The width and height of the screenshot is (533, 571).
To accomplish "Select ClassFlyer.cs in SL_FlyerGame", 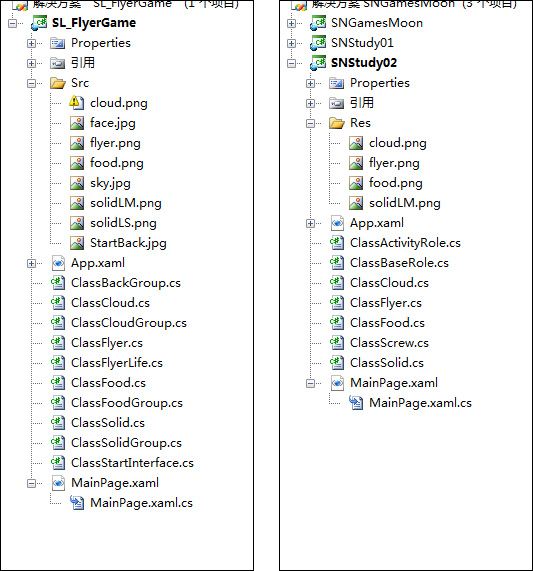I will (107, 343).
